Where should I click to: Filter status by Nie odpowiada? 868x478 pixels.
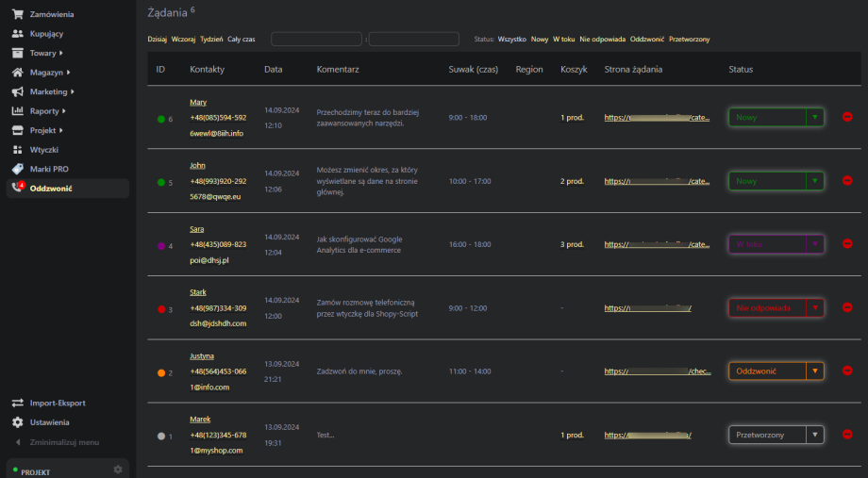(x=602, y=40)
